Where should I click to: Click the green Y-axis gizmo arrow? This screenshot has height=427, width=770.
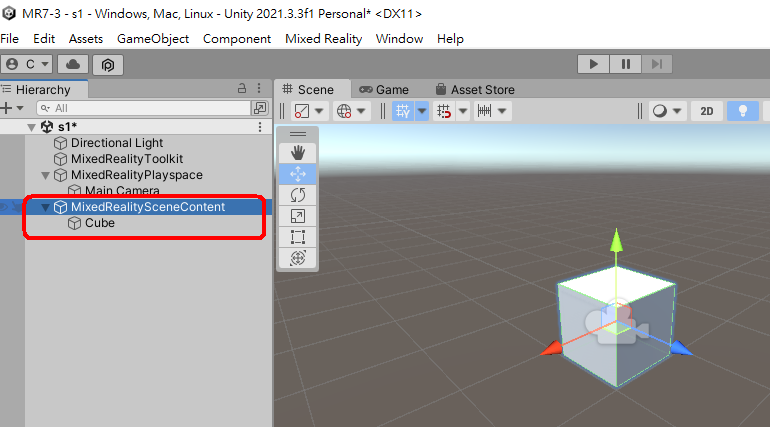tap(616, 240)
